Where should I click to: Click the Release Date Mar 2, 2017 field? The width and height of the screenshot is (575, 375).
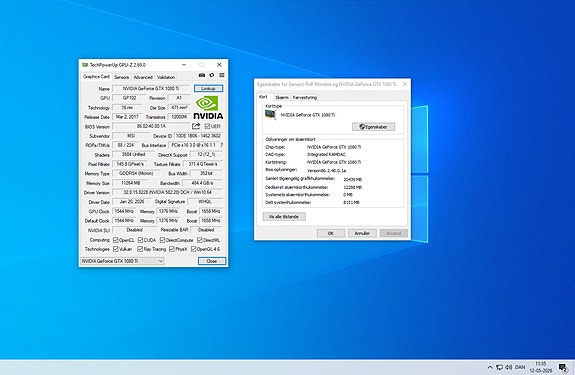(x=127, y=117)
